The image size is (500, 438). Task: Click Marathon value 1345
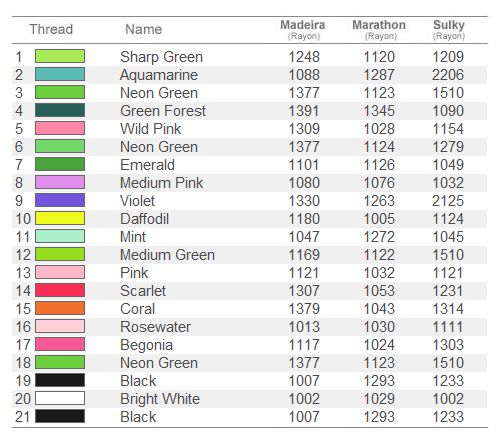click(x=379, y=111)
